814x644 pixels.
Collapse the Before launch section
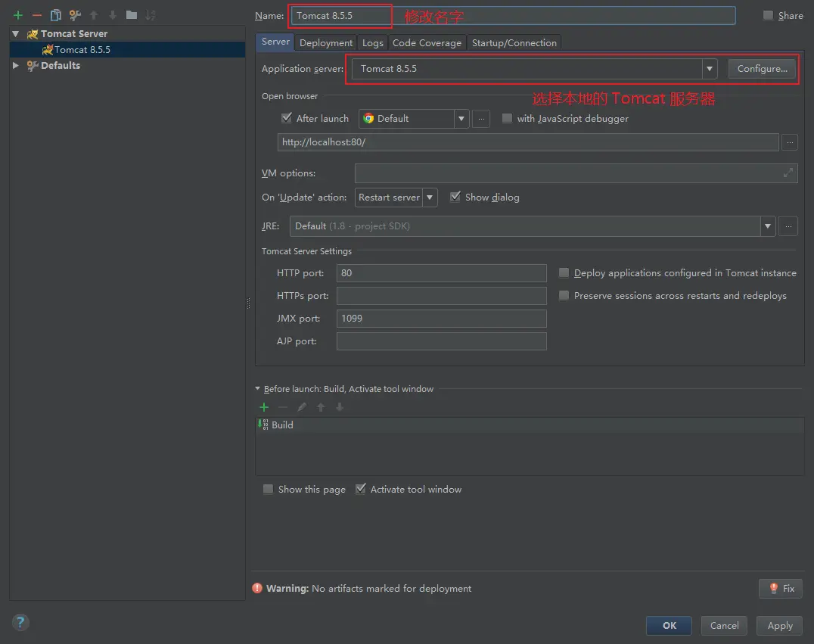pyautogui.click(x=257, y=388)
